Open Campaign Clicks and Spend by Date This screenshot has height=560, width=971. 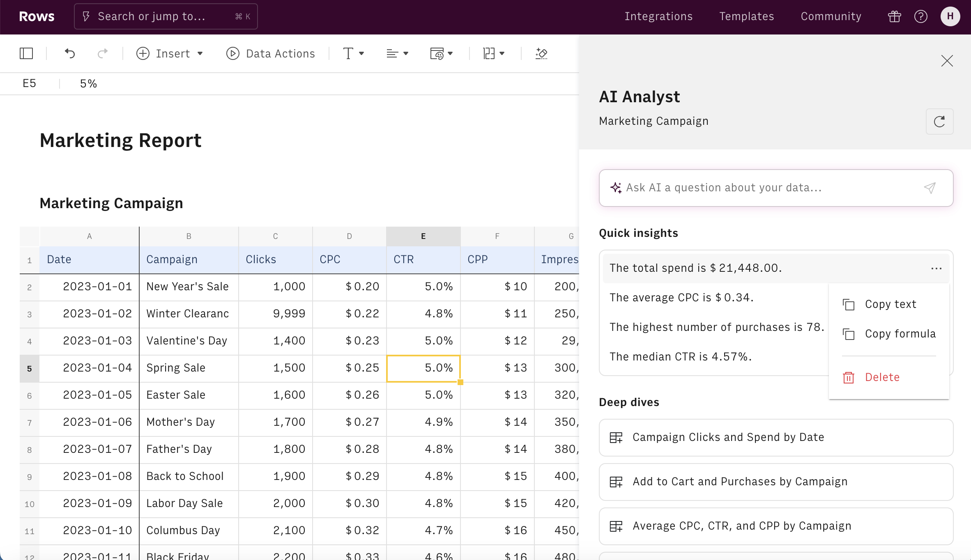coord(776,438)
